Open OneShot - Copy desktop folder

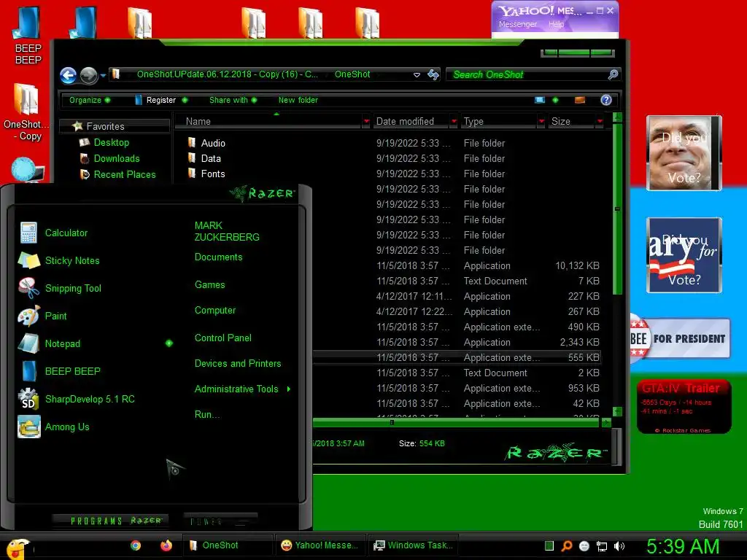(x=26, y=112)
